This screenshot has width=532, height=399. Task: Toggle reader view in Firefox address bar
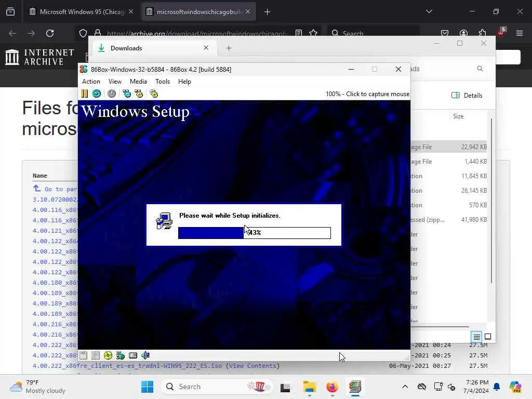click(x=299, y=33)
